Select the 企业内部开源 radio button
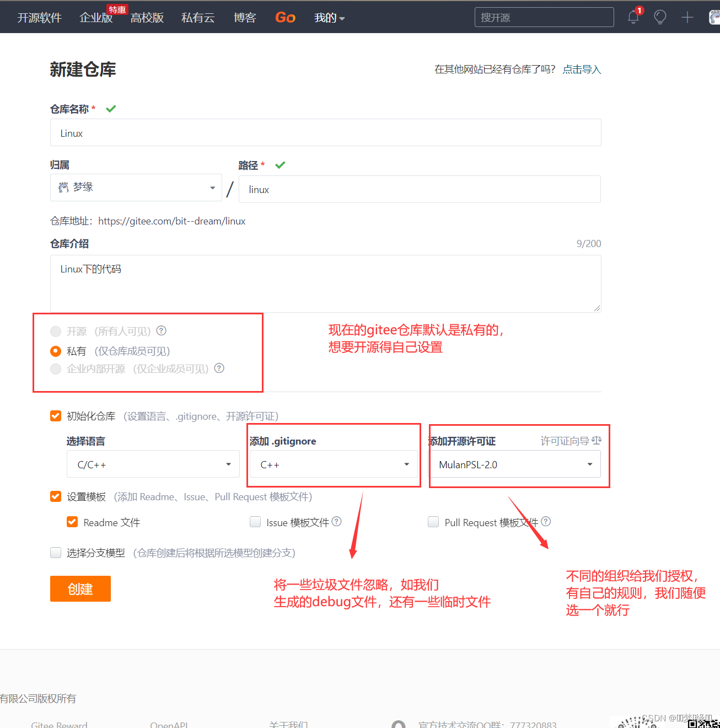 tap(56, 369)
